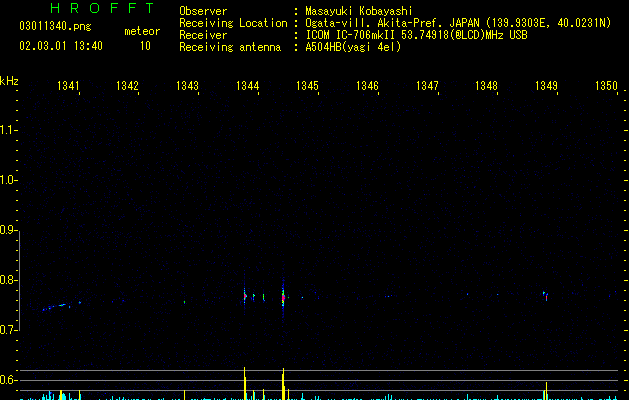This screenshot has width=629, height=400.
Task: Click the yellow power spike at 1349
Action: click(546, 391)
